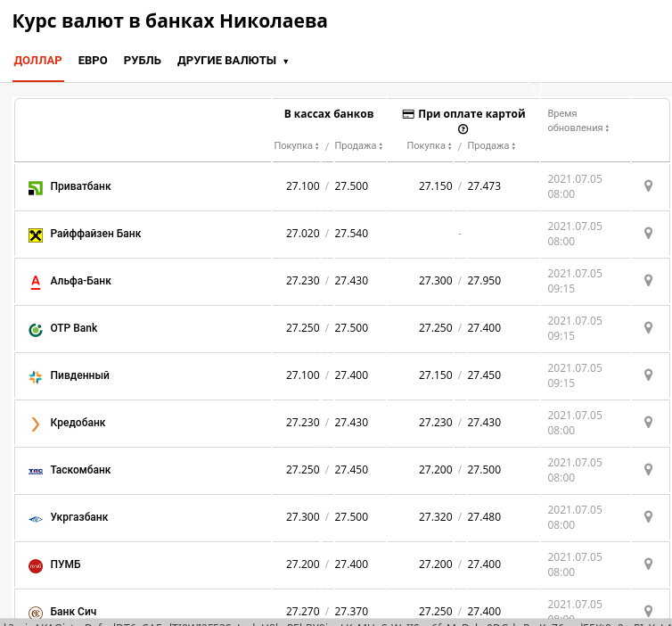This screenshot has width=672, height=626.
Task: Click Альфа-Банк card sale rate 27.950
Action: pyautogui.click(x=484, y=280)
